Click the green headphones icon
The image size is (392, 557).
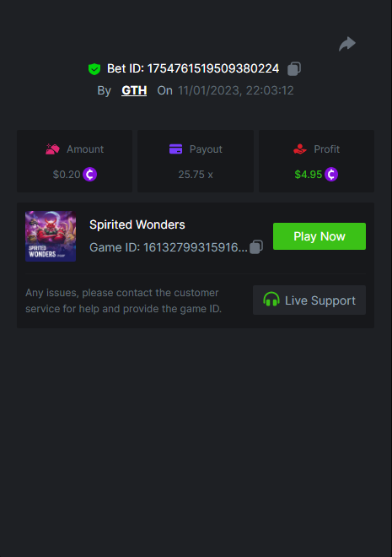271,300
